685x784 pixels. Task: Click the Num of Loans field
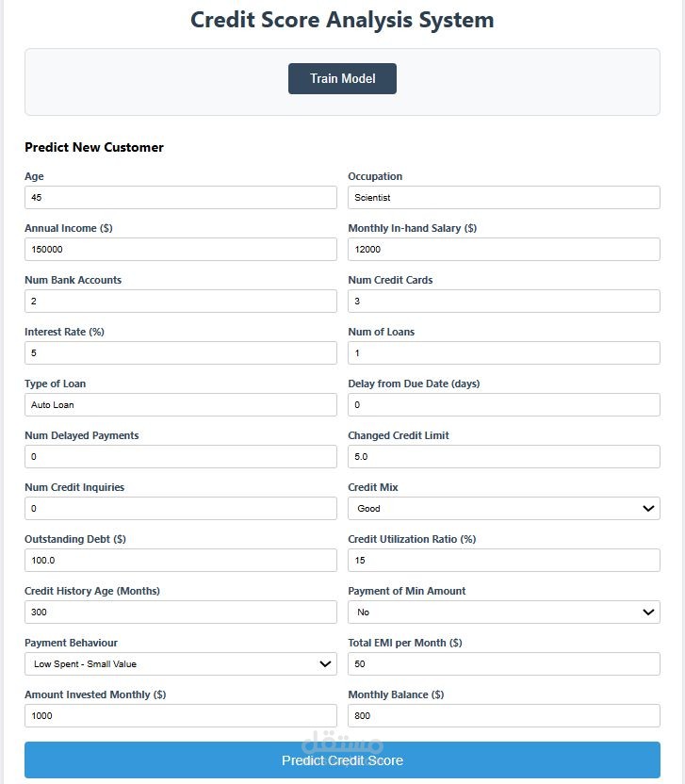(x=503, y=352)
